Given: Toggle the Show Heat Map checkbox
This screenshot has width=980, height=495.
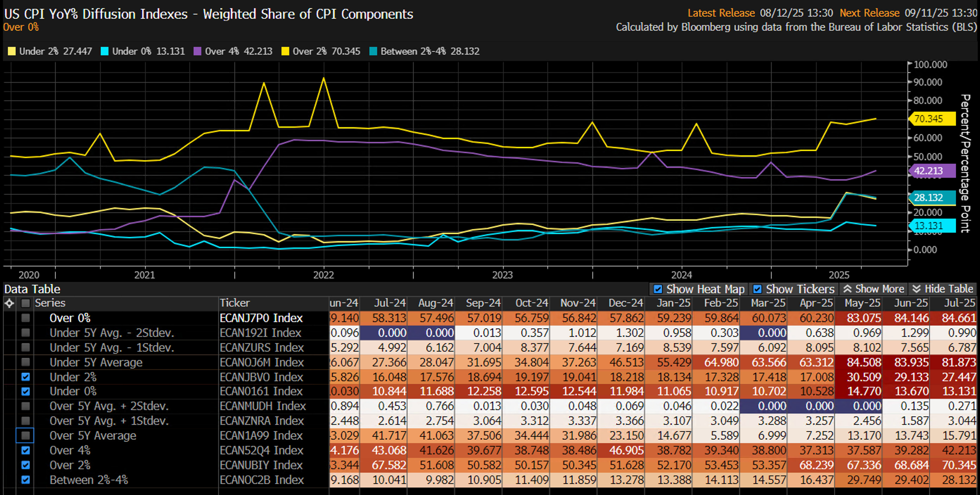Looking at the screenshot, I should click(657, 289).
